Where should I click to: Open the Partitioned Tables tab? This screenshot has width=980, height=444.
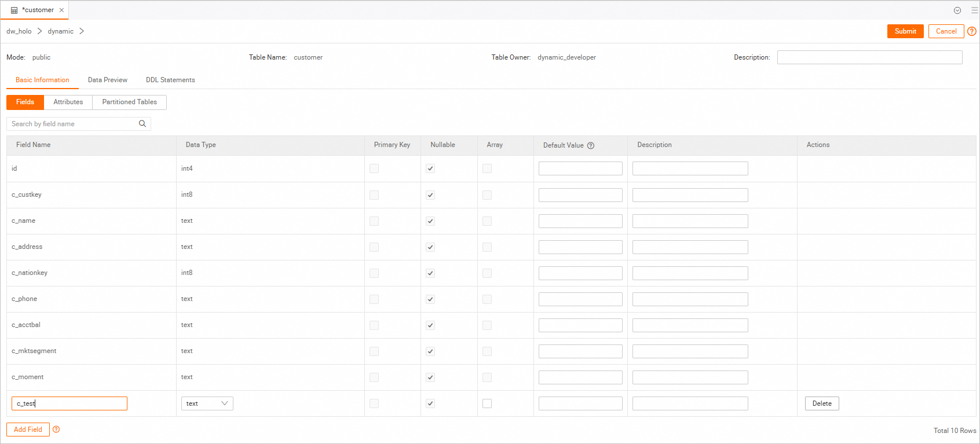[129, 102]
